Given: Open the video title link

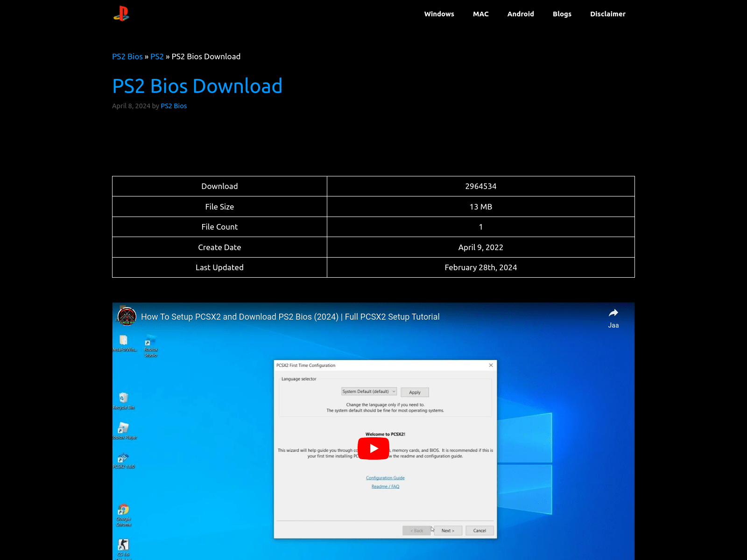Looking at the screenshot, I should (290, 317).
